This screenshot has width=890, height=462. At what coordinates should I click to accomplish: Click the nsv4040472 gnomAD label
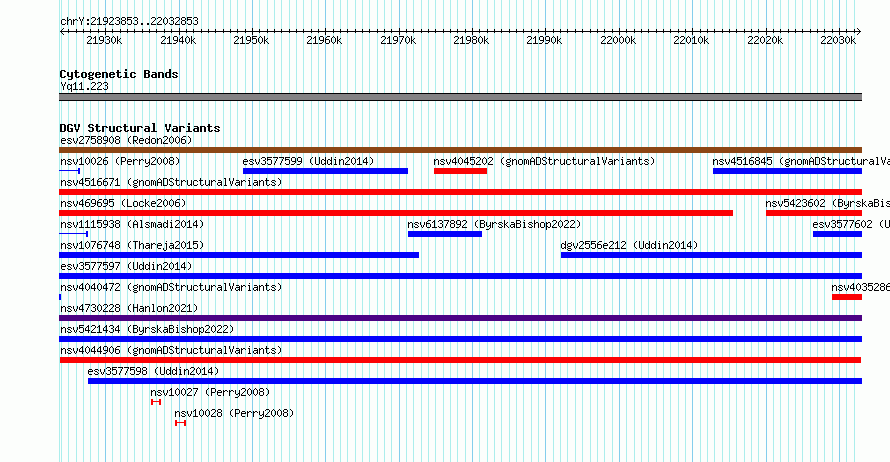[x=171, y=287]
